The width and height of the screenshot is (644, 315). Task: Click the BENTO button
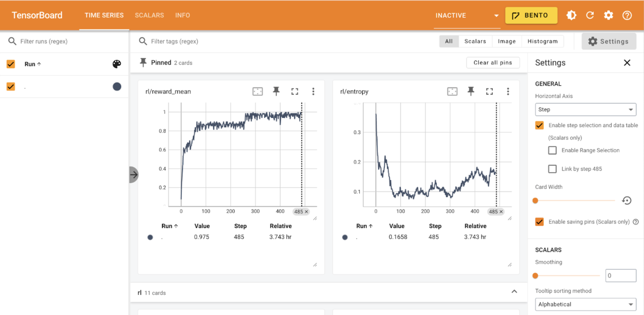(531, 16)
